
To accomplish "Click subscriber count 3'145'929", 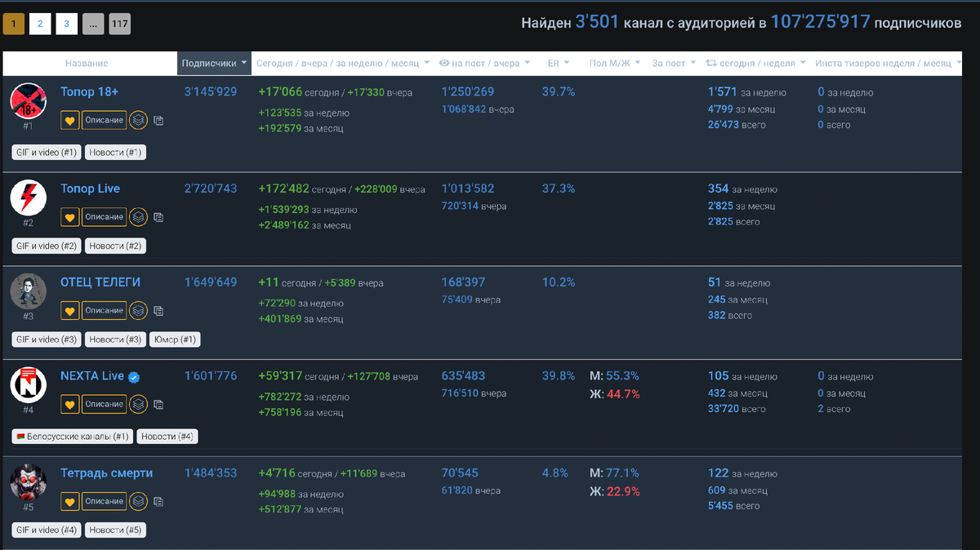I will tap(211, 91).
